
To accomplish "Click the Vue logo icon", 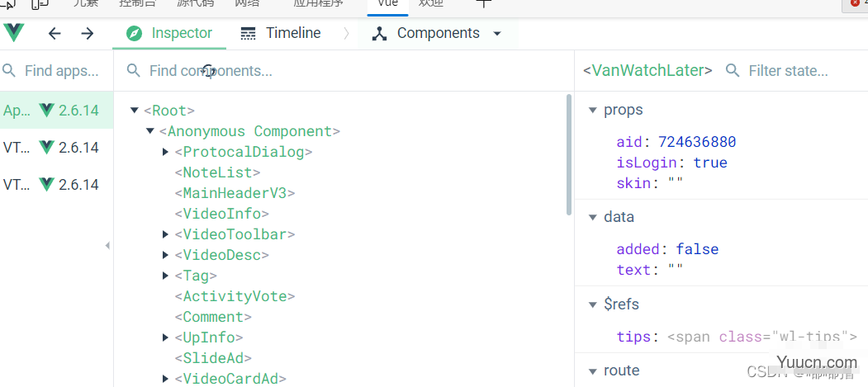I will 14,33.
